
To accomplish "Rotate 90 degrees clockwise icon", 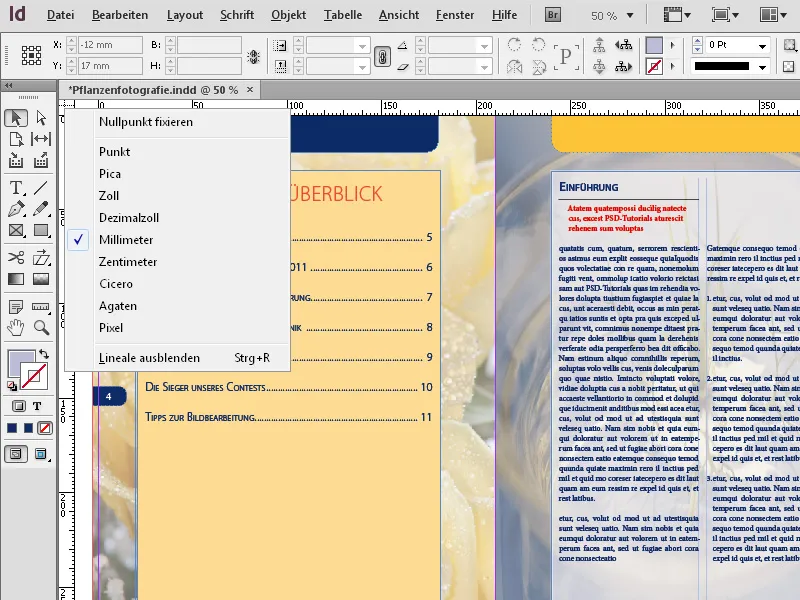I will (514, 44).
